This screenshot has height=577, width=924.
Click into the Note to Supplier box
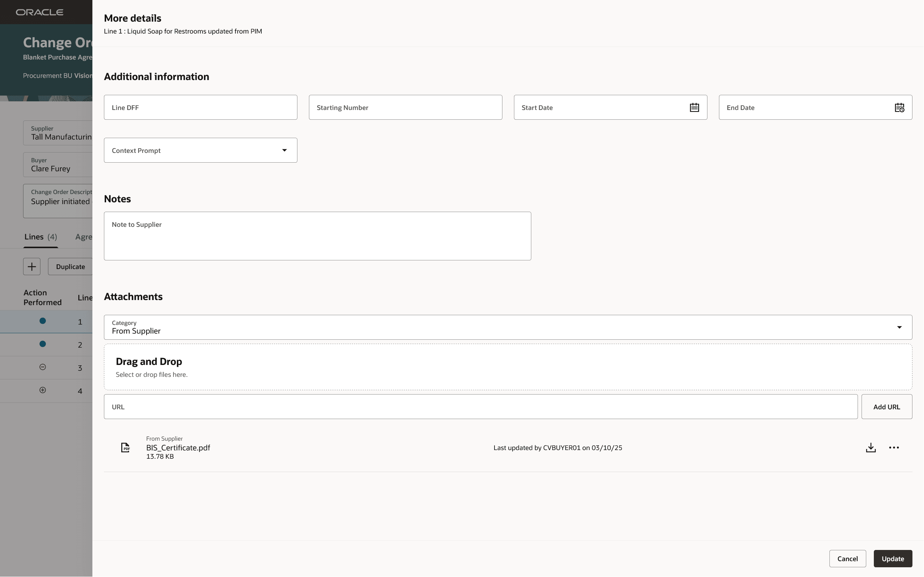[317, 236]
